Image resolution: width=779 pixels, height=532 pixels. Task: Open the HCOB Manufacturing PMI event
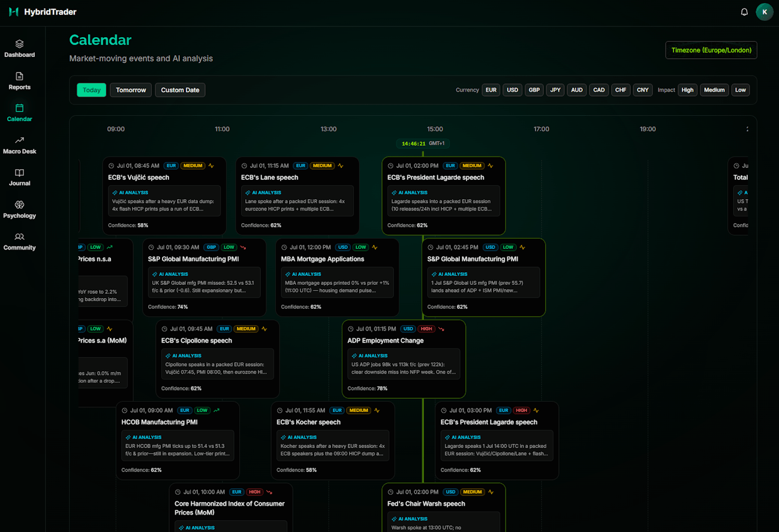pos(178,441)
